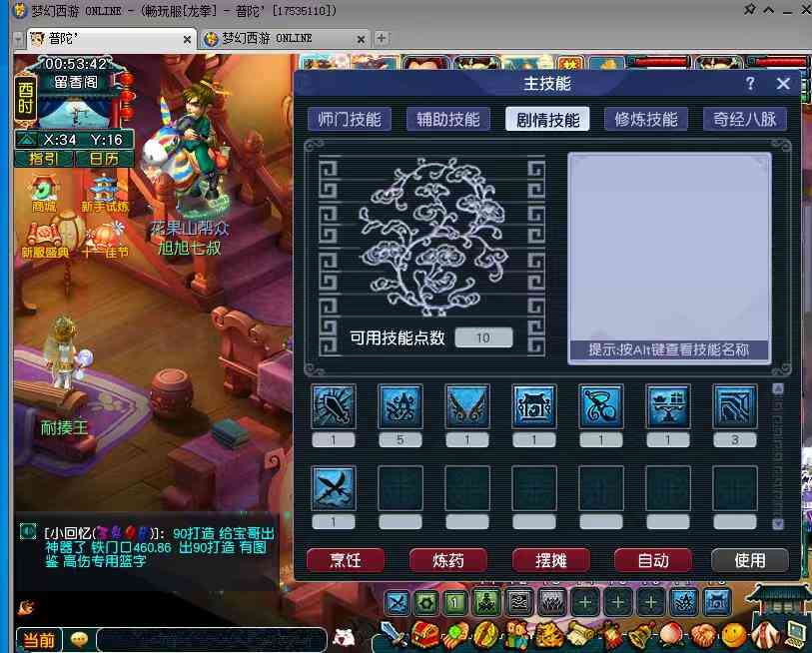Click the blue building shortcut slot at far right

pos(717,603)
